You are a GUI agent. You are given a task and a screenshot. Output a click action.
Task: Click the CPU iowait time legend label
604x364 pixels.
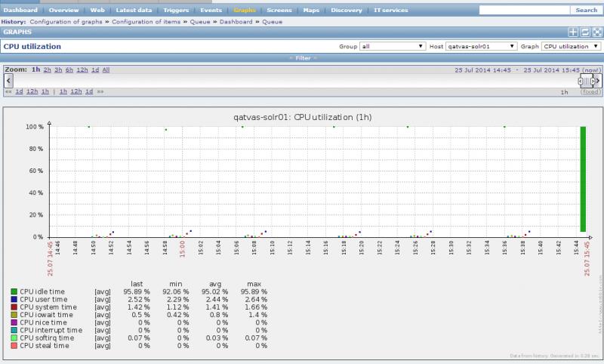46,315
